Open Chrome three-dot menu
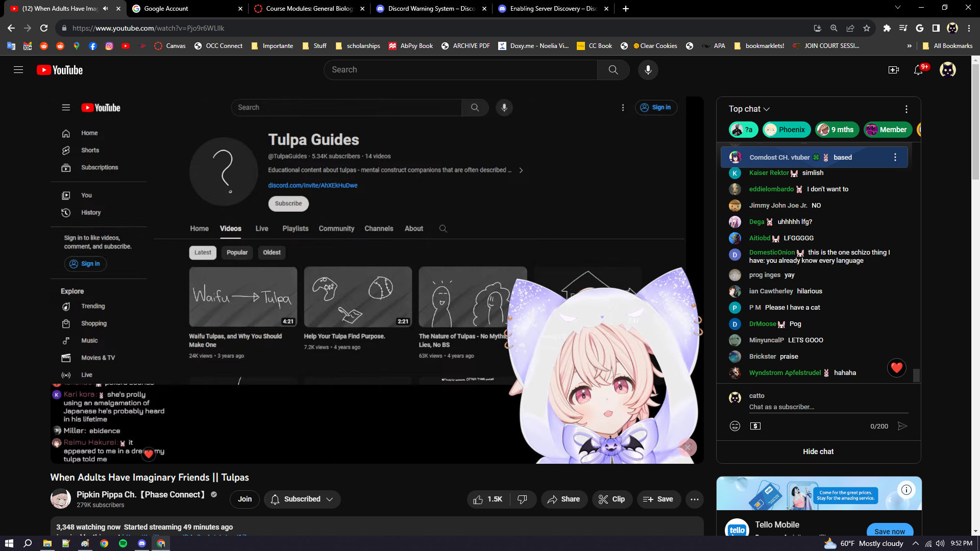980x551 pixels. [969, 28]
